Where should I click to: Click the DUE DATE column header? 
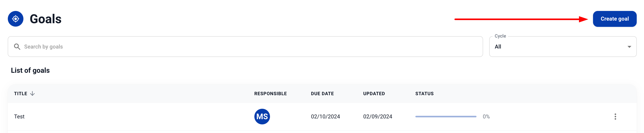click(322, 94)
